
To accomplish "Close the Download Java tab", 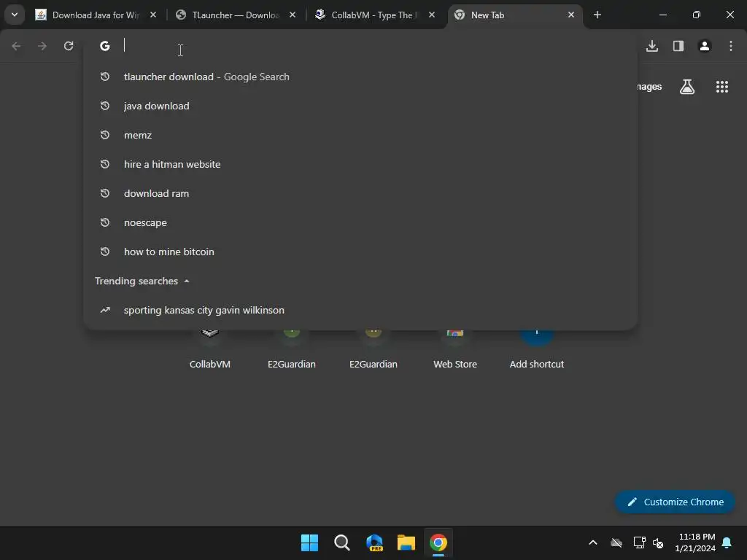I will coord(153,15).
